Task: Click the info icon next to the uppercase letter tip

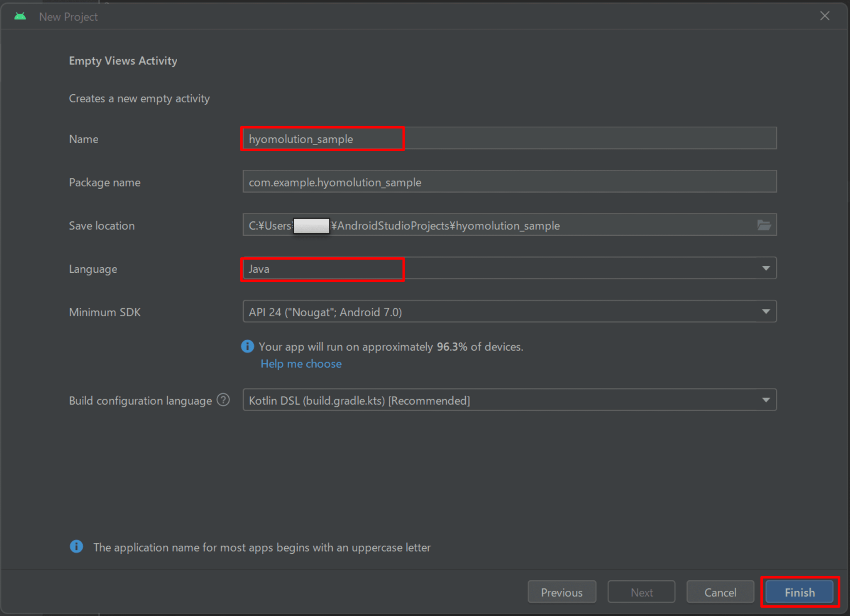Action: click(76, 547)
